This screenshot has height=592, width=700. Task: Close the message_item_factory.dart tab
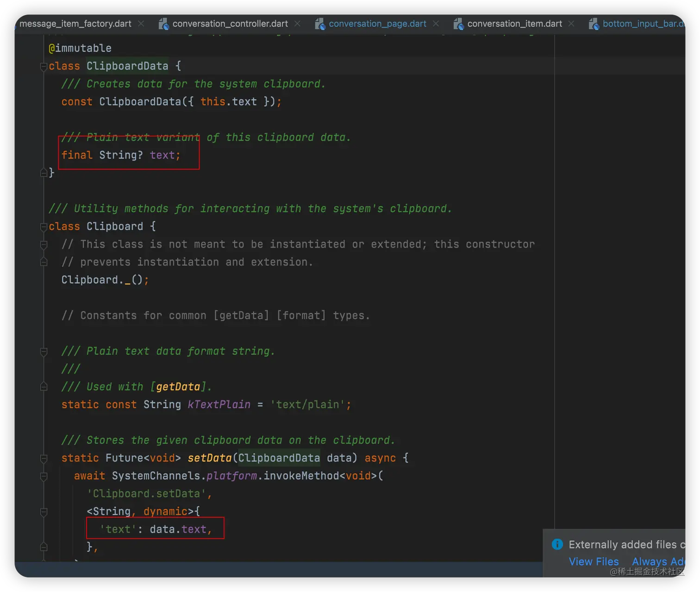(141, 24)
